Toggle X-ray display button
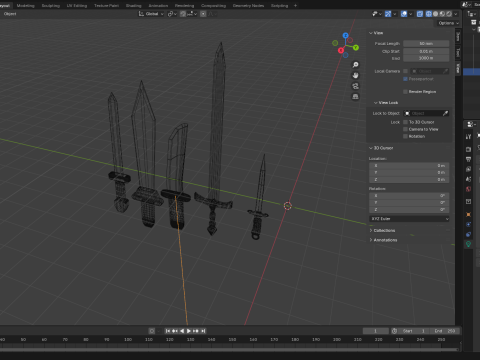Screen dimensions: 480x360 [420, 14]
